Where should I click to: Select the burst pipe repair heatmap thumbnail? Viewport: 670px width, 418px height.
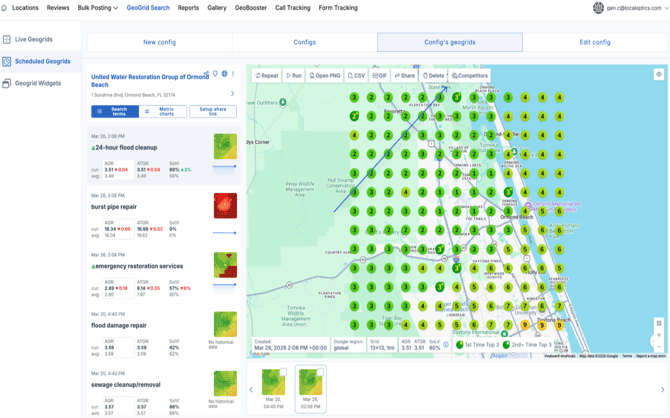tap(225, 206)
